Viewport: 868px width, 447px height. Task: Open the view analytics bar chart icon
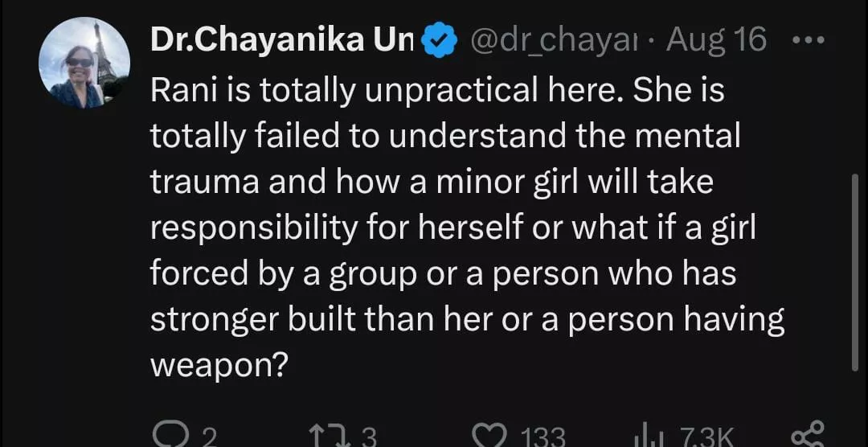[x=646, y=437]
